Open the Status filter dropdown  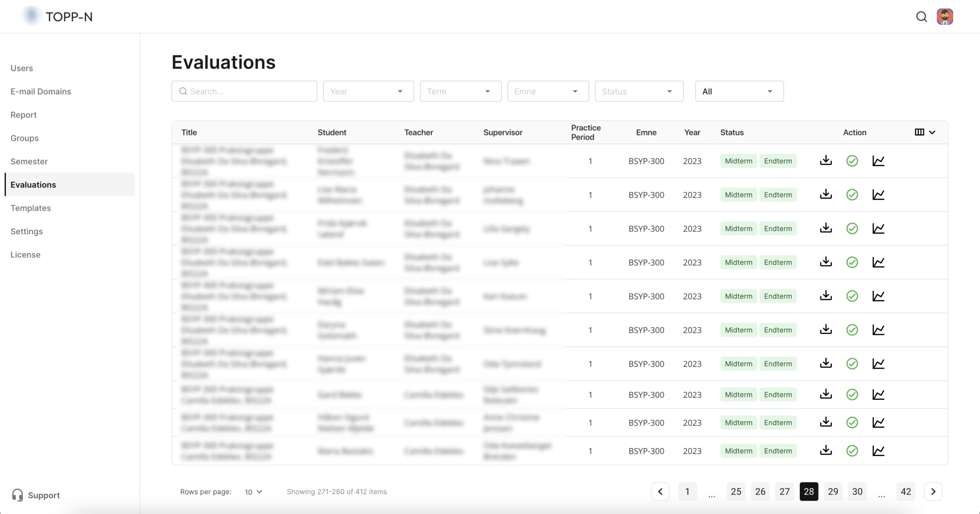(x=639, y=91)
